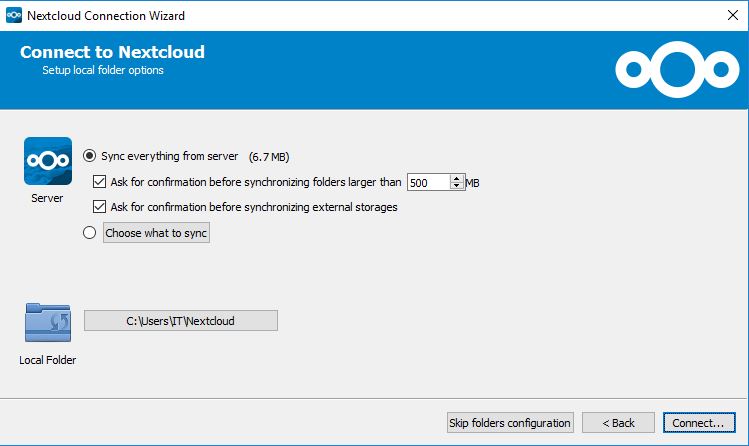This screenshot has width=749, height=446.
Task: Click the Connect... button
Action: tap(699, 423)
